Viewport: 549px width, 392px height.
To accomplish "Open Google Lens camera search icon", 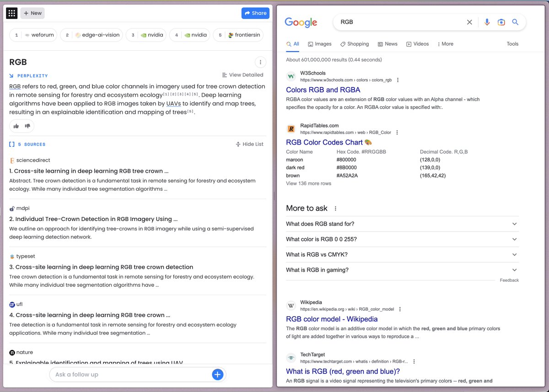I will (501, 22).
